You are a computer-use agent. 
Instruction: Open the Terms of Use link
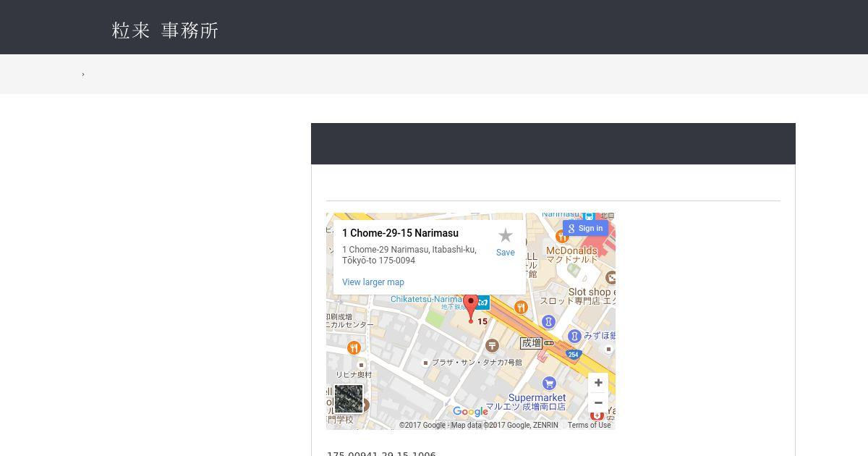[589, 425]
